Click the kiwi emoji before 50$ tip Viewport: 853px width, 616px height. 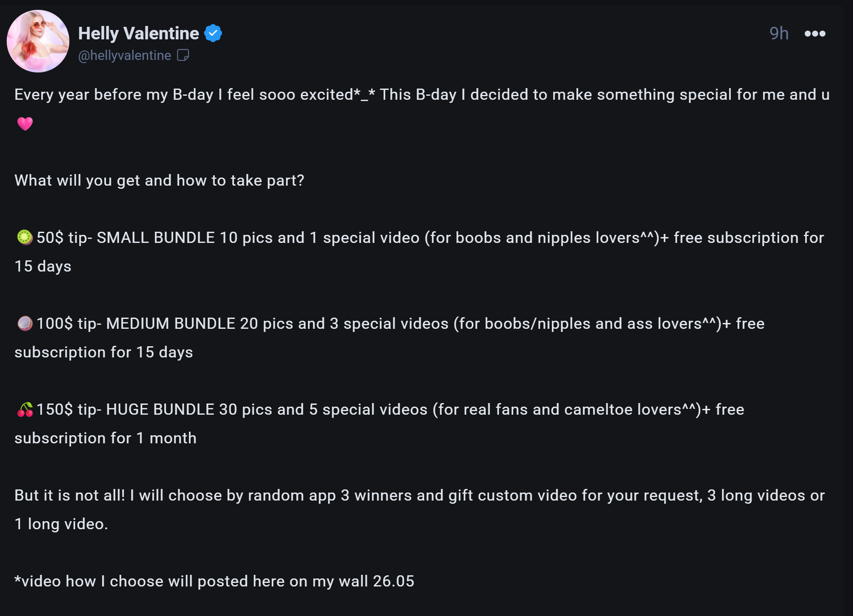[25, 237]
